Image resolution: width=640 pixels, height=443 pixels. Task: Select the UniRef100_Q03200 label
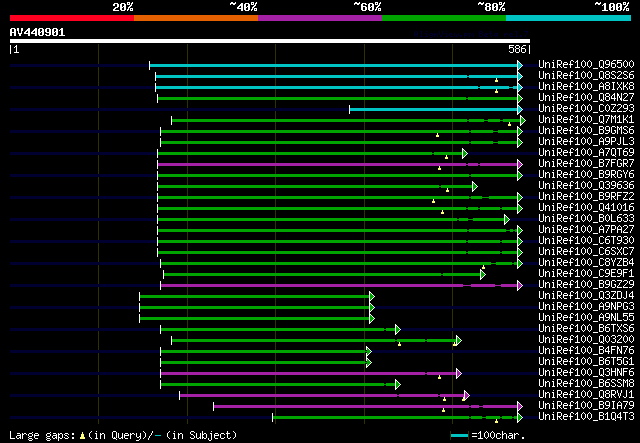586,340
